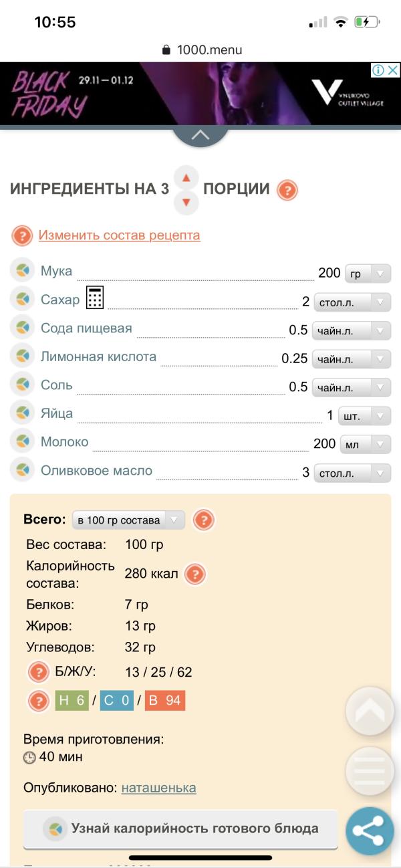Decrease portions with the down arrow
Screen dimensions: 401x868
tap(186, 203)
